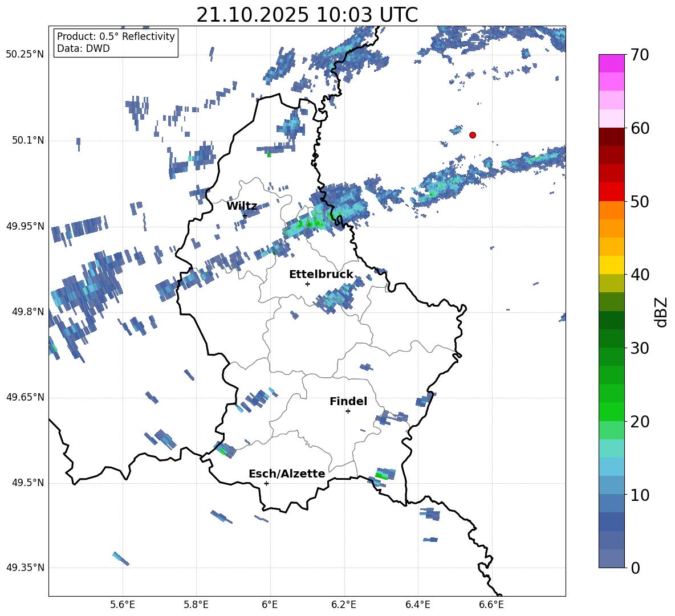
Task: Click the Ettelbruck station cross marker
Action: pos(307,284)
